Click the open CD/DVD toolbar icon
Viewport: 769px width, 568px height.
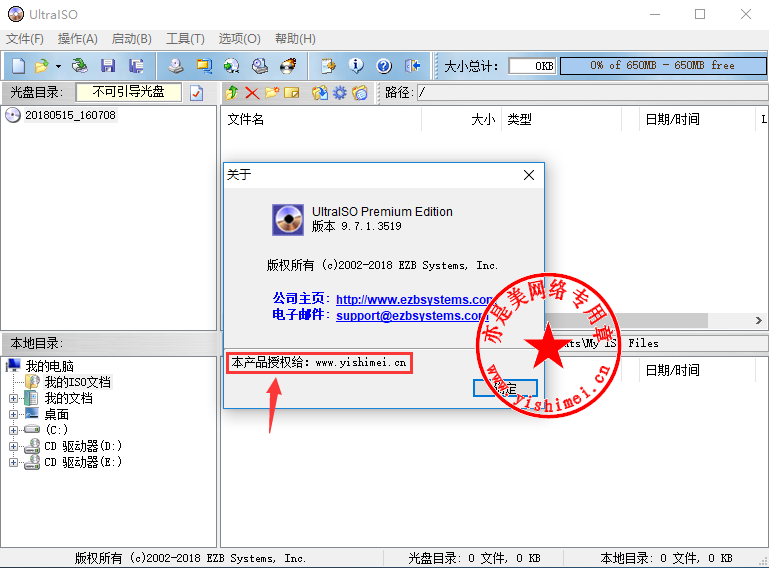[x=79, y=66]
